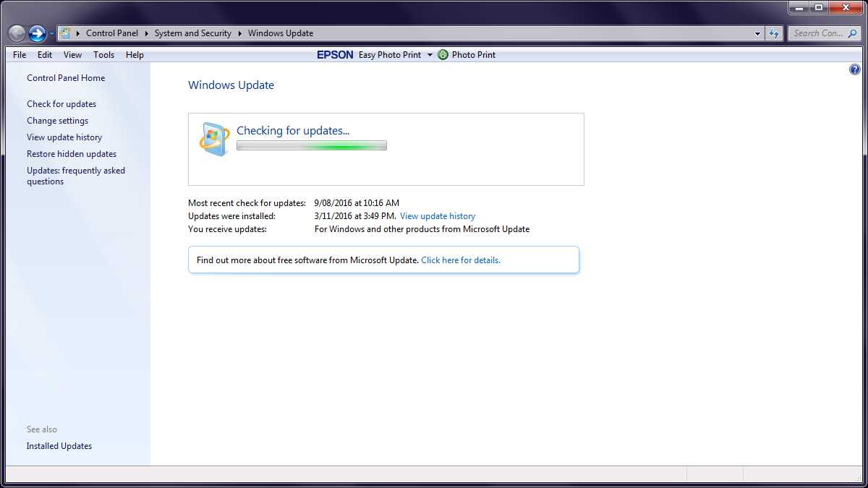Click 'Checking for updates...' text
This screenshot has height=488, width=868.
pos(293,131)
